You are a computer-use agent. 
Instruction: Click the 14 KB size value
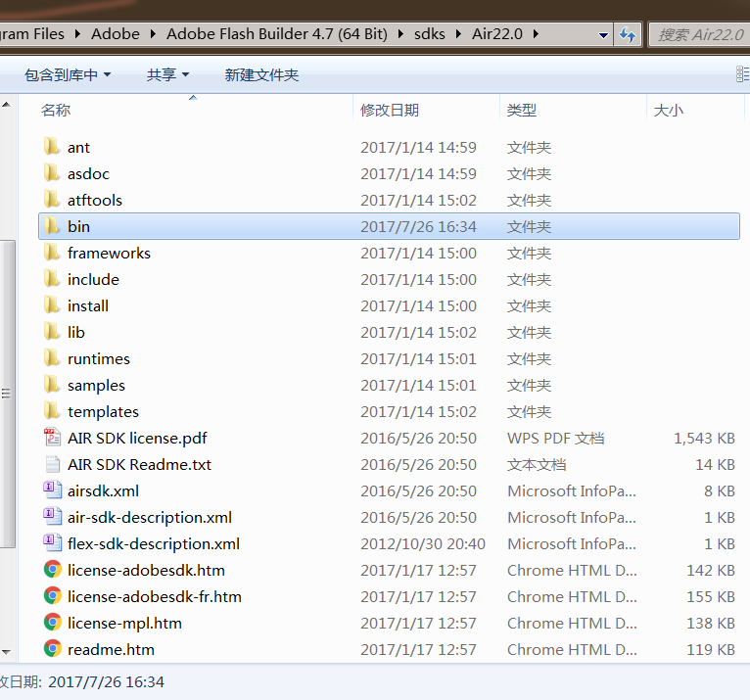(x=715, y=464)
